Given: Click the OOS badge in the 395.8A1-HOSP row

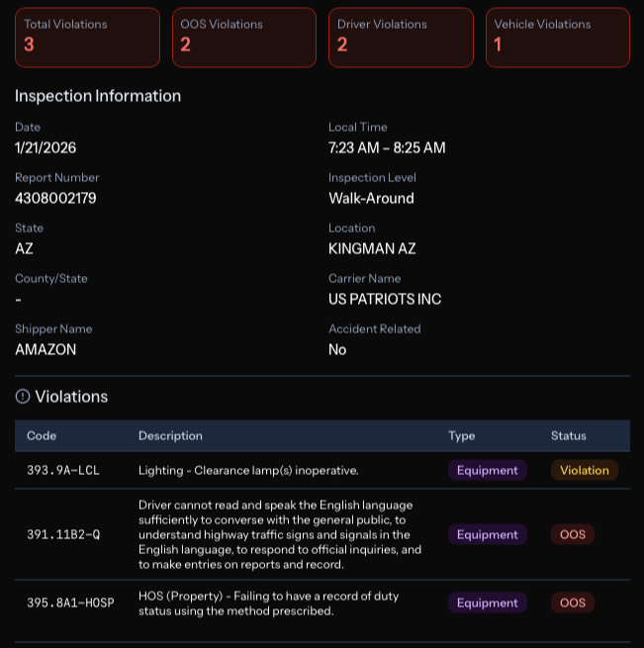Looking at the screenshot, I should [573, 602].
